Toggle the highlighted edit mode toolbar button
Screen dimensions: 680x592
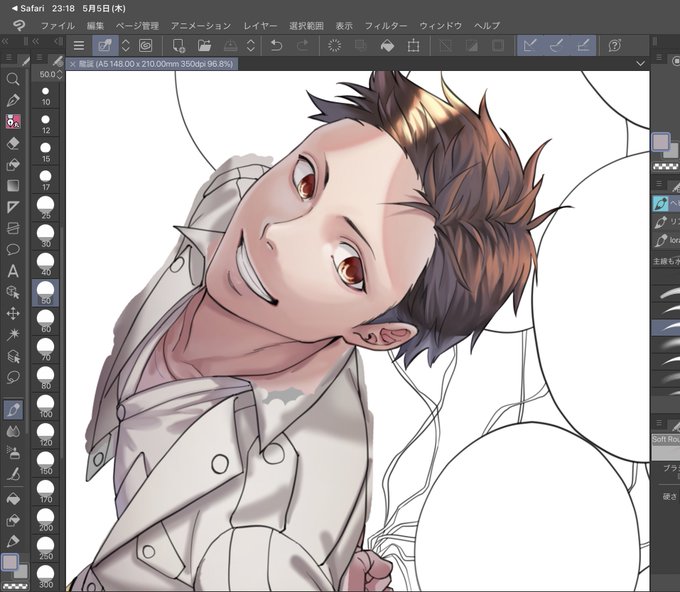105,46
